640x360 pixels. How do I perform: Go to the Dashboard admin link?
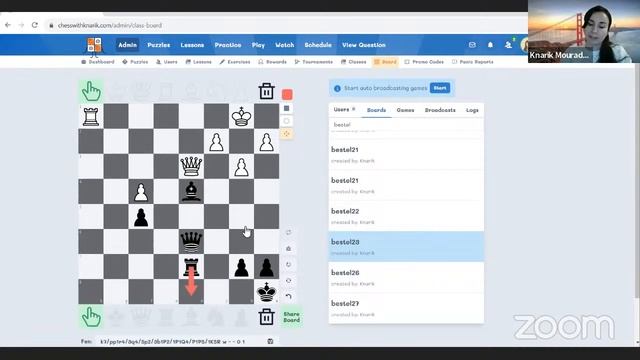(98, 62)
